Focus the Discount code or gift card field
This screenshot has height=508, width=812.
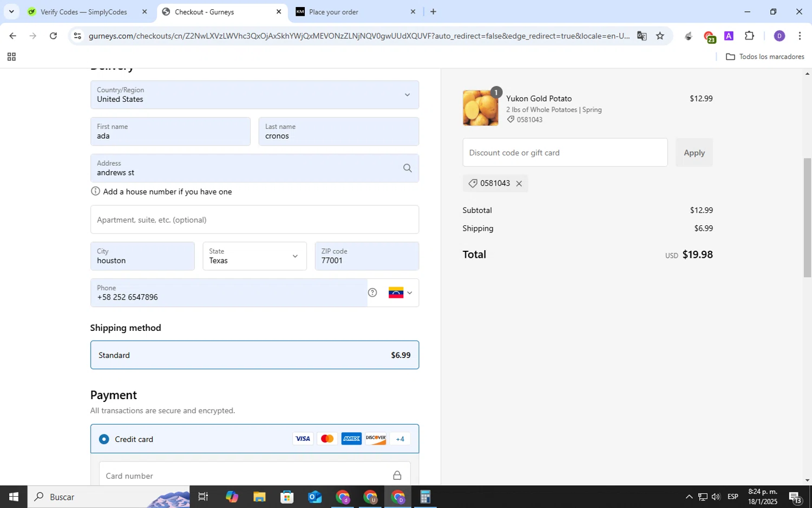pos(565,153)
